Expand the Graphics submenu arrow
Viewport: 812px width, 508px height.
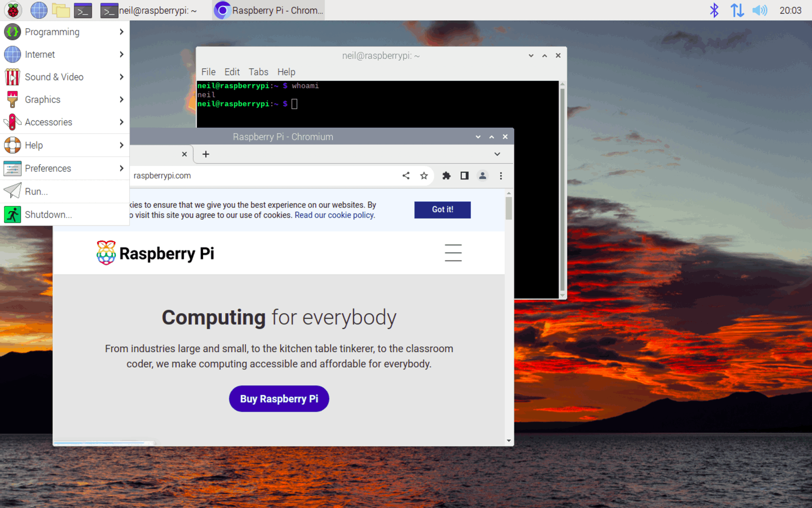point(121,100)
